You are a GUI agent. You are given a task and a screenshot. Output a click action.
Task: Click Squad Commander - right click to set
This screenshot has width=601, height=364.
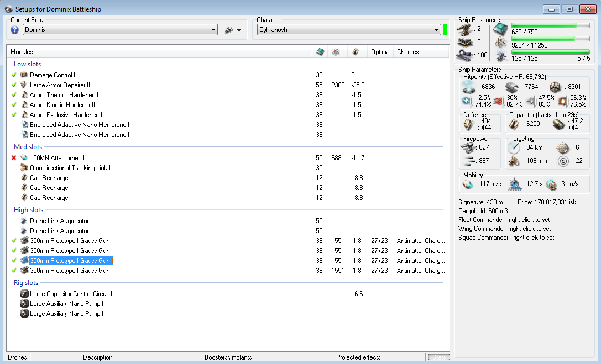point(506,238)
